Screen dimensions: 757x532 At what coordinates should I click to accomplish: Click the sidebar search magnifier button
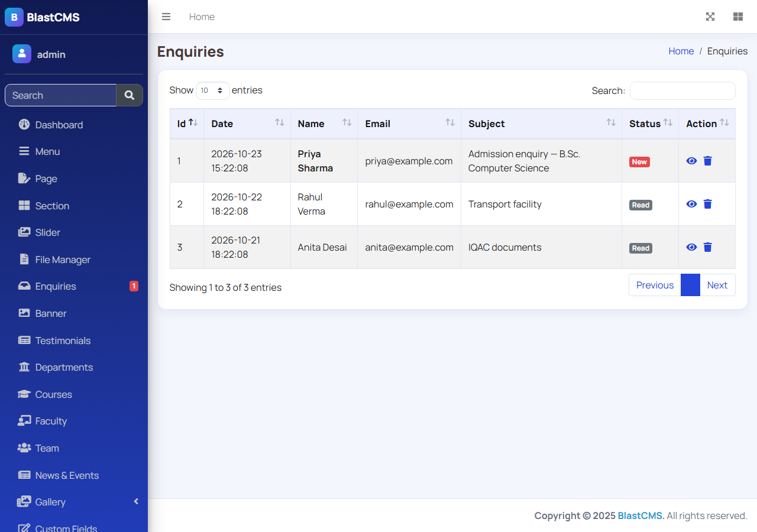pyautogui.click(x=130, y=95)
